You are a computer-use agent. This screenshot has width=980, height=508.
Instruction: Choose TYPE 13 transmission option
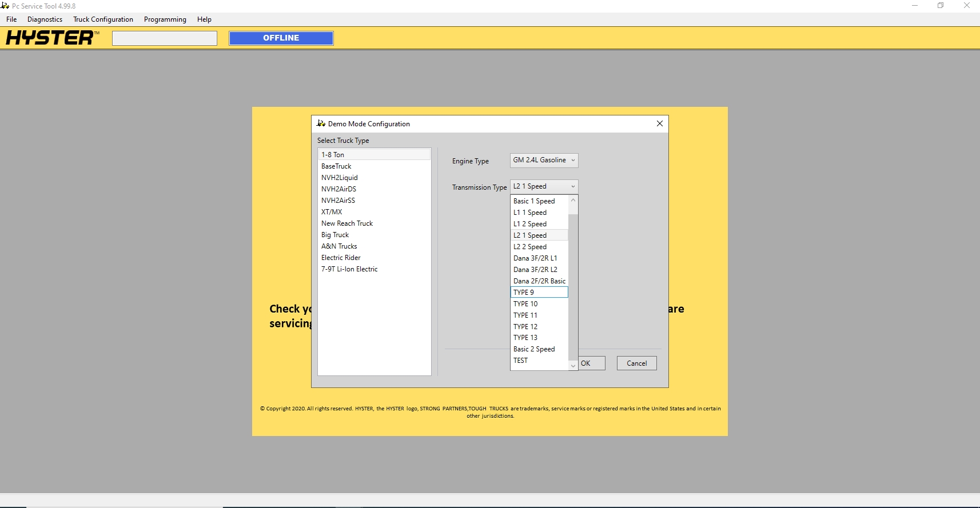pos(539,338)
